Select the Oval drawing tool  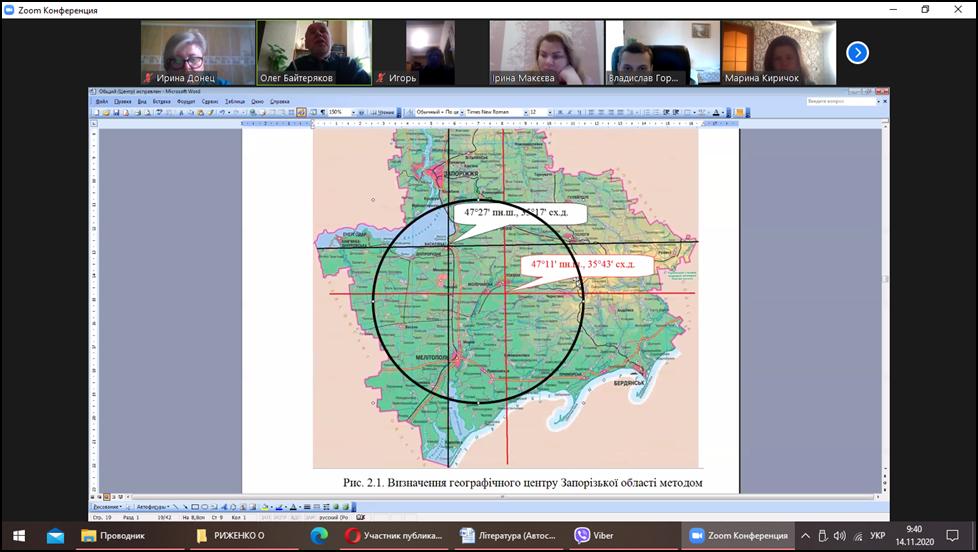(204, 507)
